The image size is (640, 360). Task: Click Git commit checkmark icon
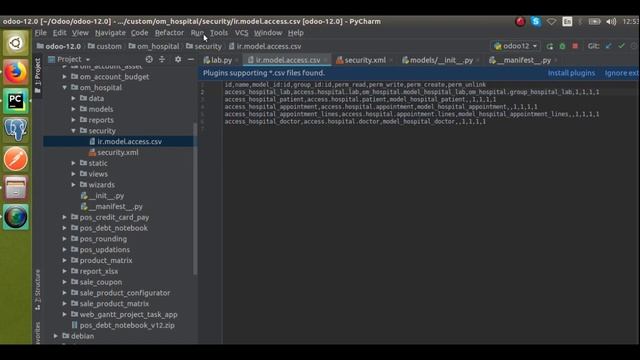tap(621, 46)
